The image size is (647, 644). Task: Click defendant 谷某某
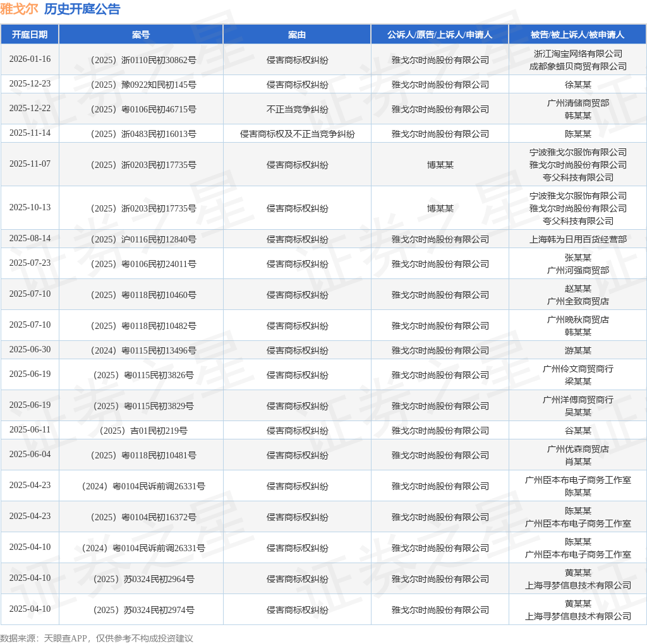577,431
